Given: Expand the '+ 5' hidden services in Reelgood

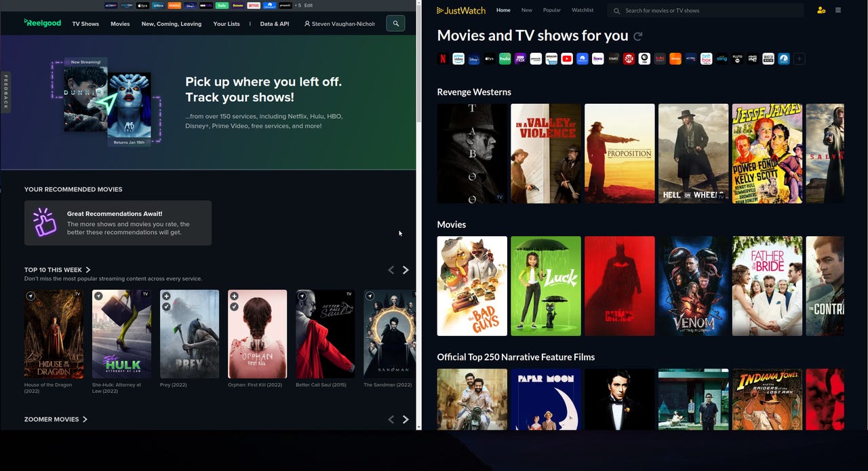Looking at the screenshot, I should (x=298, y=5).
